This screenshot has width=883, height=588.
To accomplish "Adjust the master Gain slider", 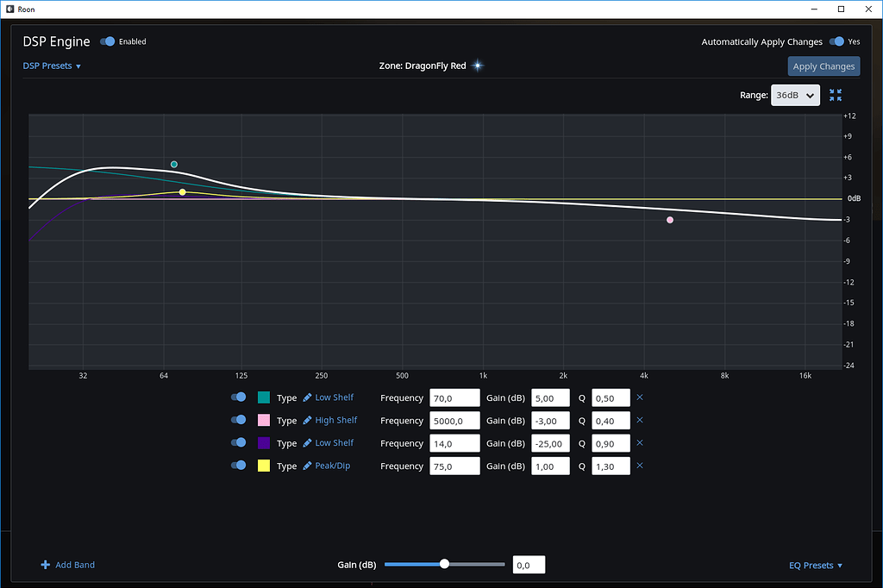I will (x=444, y=564).
